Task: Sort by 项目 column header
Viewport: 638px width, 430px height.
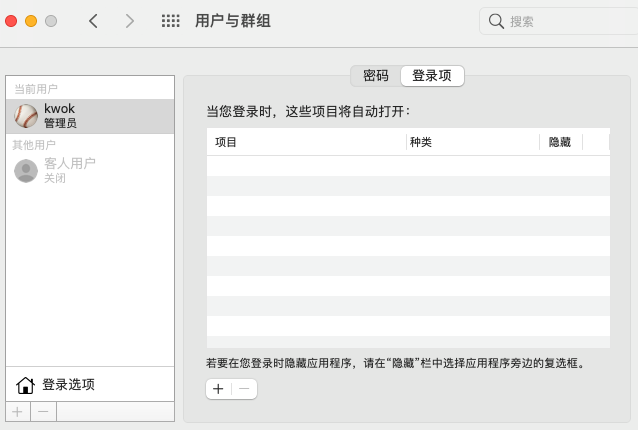Action: click(300, 142)
